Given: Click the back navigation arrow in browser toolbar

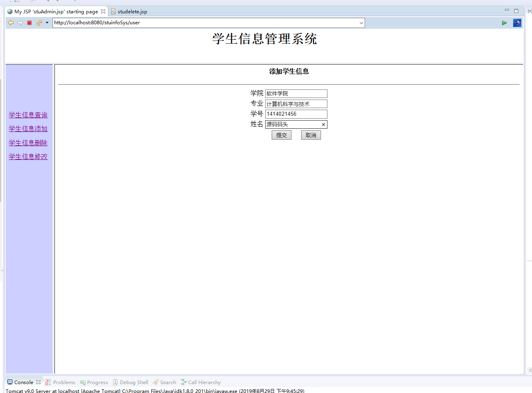Looking at the screenshot, I should pos(11,23).
